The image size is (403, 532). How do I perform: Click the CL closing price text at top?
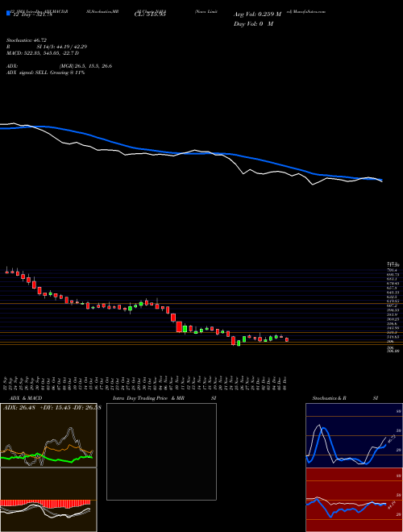150,15
